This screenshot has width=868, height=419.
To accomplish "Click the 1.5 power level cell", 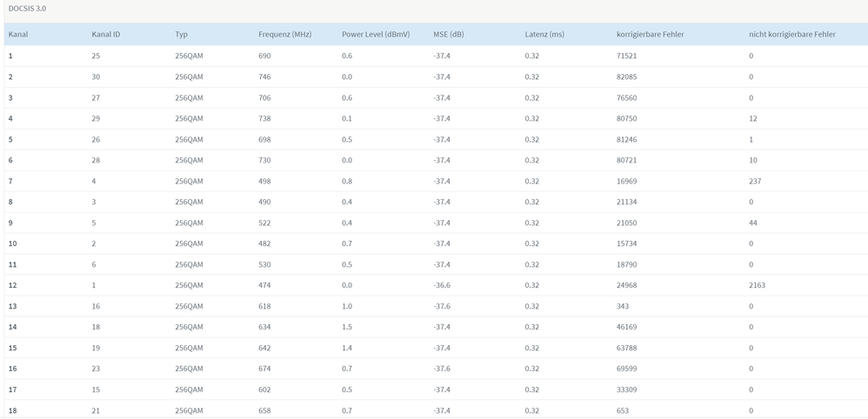I will [x=347, y=327].
